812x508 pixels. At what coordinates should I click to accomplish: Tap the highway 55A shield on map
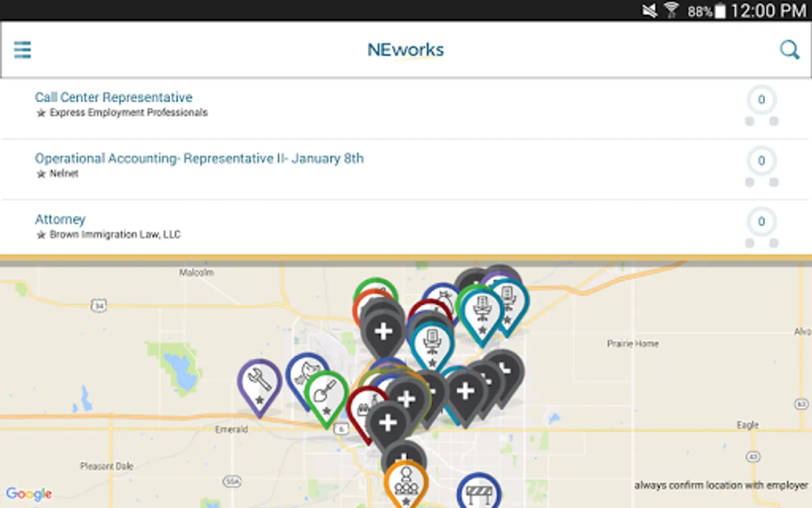232,481
